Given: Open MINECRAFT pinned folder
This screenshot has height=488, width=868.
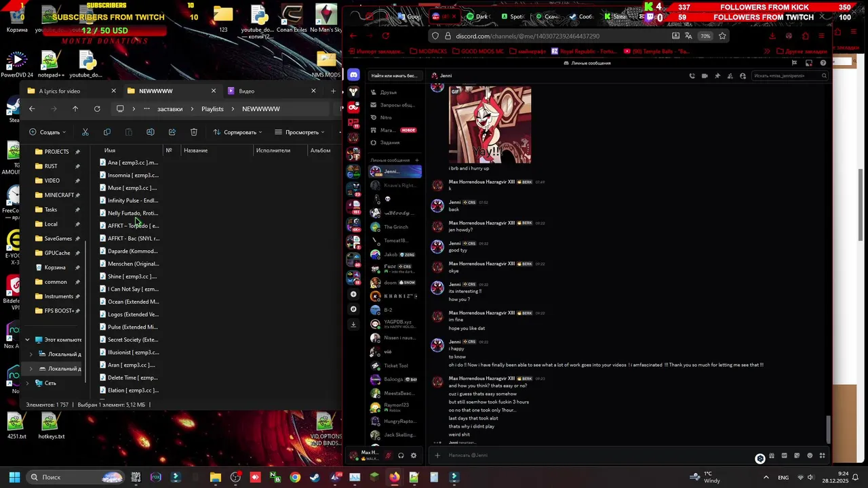Looking at the screenshot, I should point(58,195).
